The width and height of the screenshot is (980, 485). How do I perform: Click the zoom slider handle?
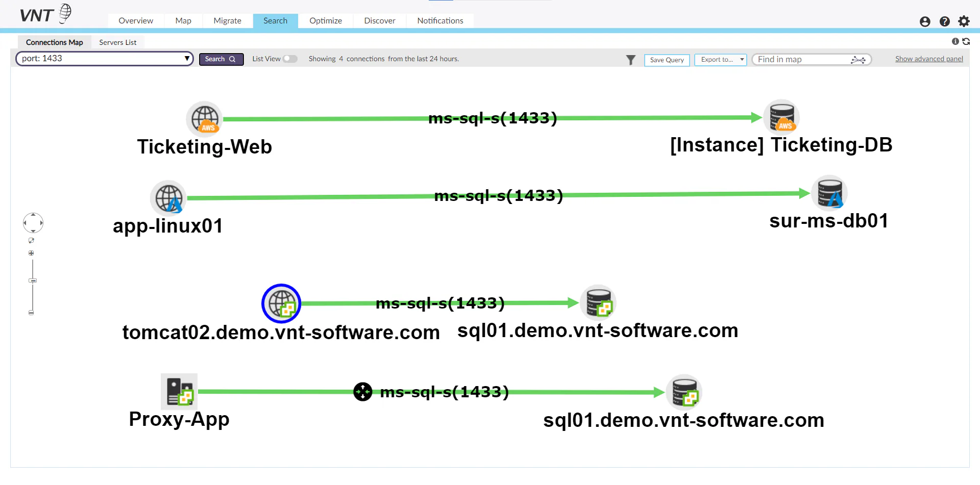[x=33, y=280]
